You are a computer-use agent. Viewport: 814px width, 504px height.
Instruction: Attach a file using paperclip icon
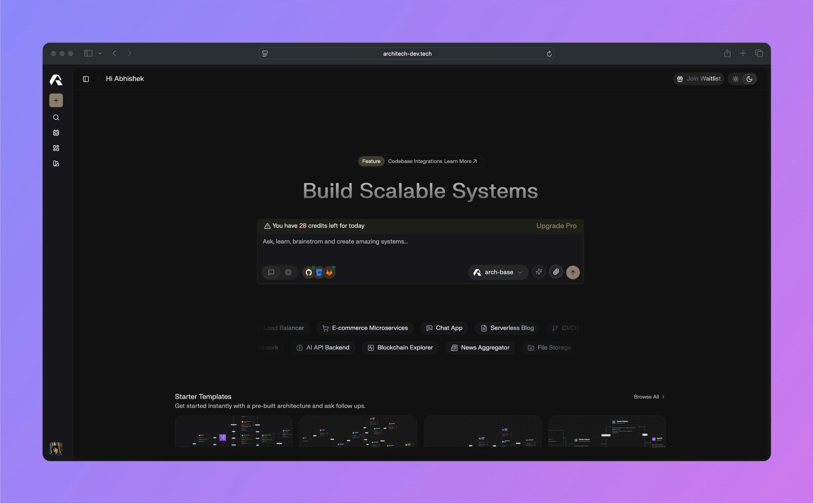pyautogui.click(x=556, y=272)
